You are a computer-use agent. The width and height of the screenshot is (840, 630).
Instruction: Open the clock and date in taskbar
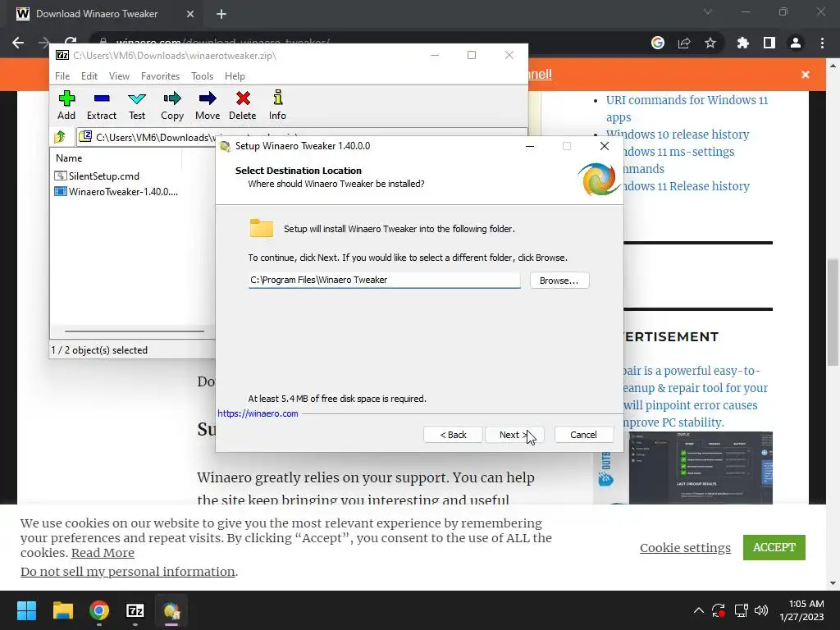point(802,610)
